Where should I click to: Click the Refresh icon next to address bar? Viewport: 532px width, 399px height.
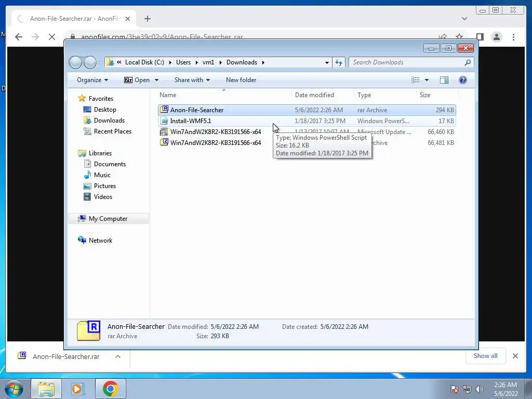(x=339, y=62)
